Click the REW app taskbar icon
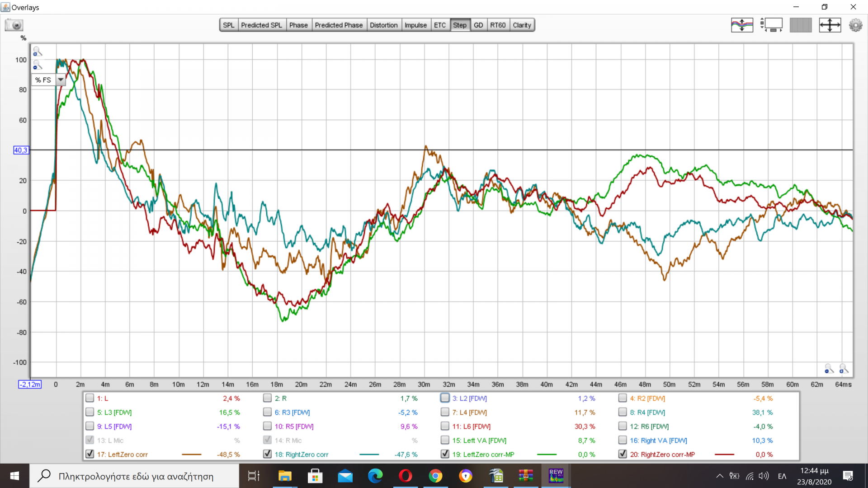 pos(556,476)
